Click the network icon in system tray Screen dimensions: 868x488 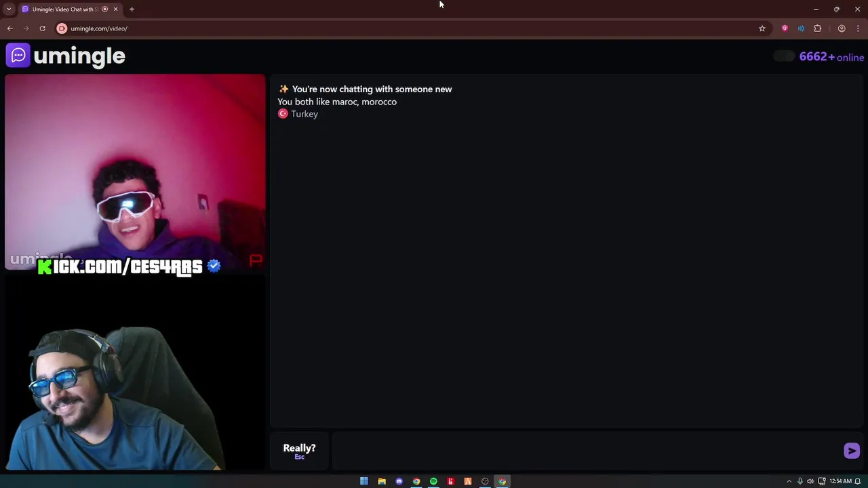(x=822, y=481)
